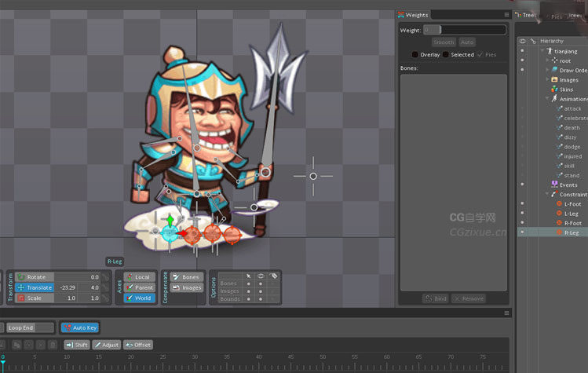Screen dimensions: 588x373
Task: Toggle the Pies checkbox
Action: tap(480, 54)
